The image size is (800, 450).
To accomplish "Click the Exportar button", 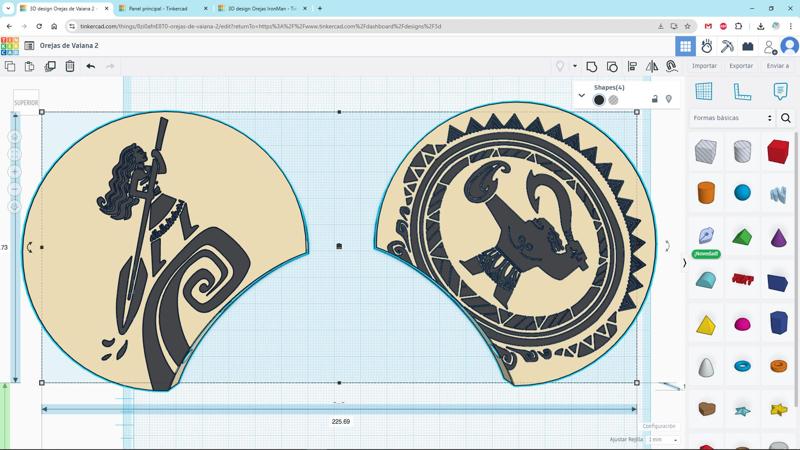I will pyautogui.click(x=741, y=66).
